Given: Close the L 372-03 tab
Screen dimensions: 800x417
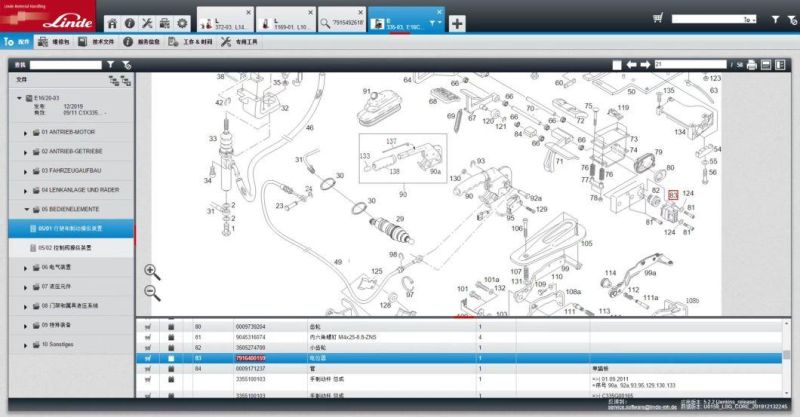Looking at the screenshot, I should tap(248, 12).
